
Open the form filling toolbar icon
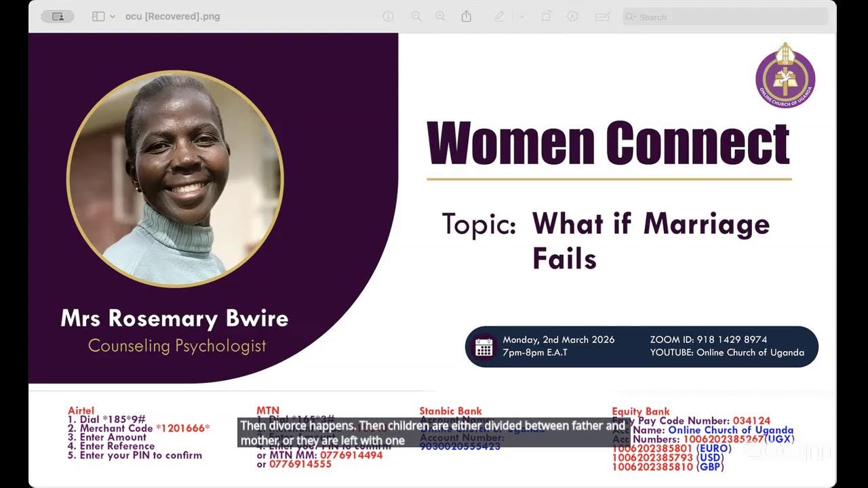tap(601, 16)
